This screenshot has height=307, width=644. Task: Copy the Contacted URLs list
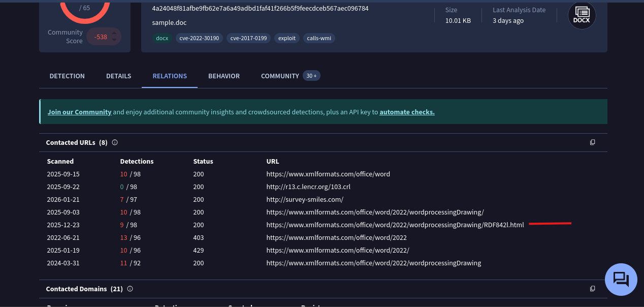point(592,142)
